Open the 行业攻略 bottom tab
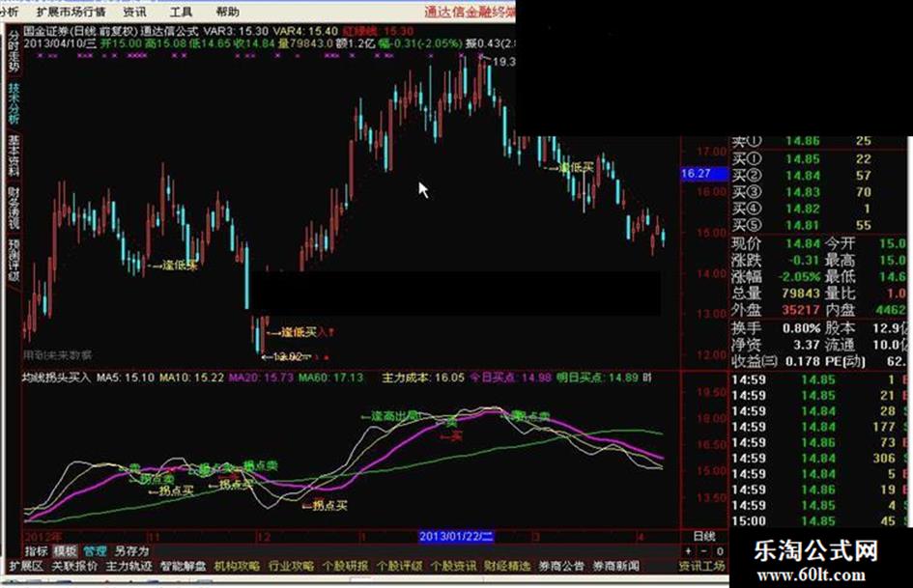 (x=291, y=565)
